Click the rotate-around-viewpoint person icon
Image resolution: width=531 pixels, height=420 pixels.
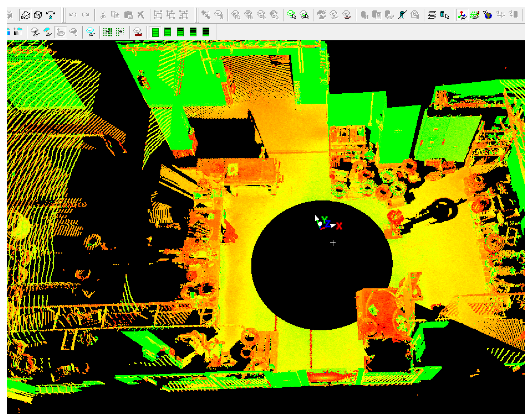click(51, 15)
